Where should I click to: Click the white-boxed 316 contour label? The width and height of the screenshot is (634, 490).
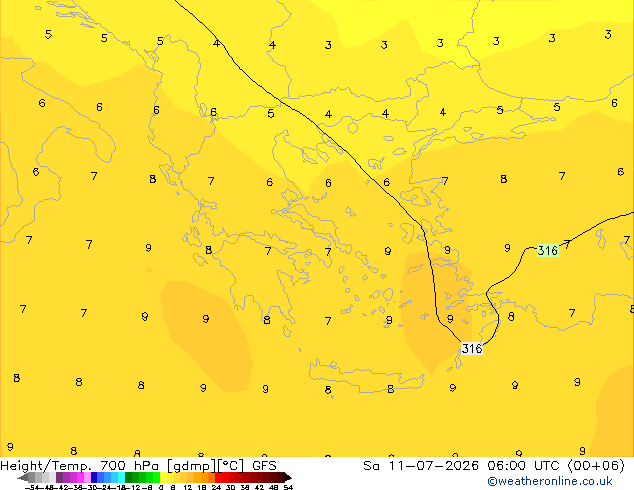[x=472, y=348]
